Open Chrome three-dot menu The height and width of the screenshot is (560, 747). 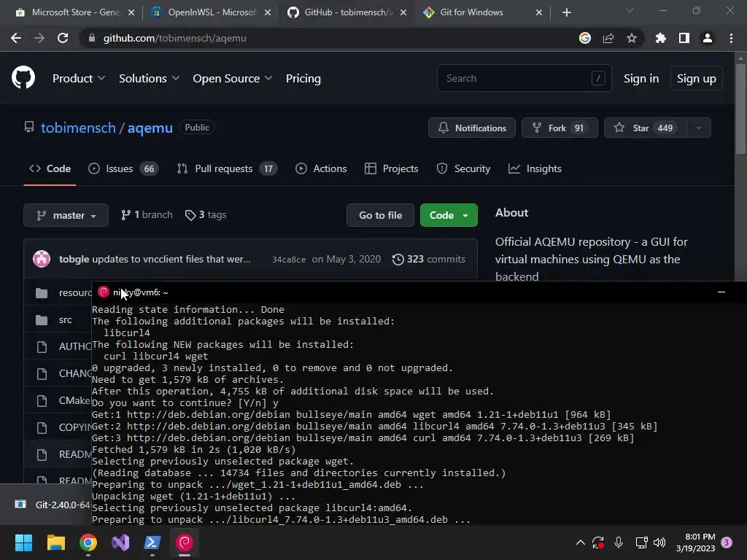pyautogui.click(x=731, y=38)
